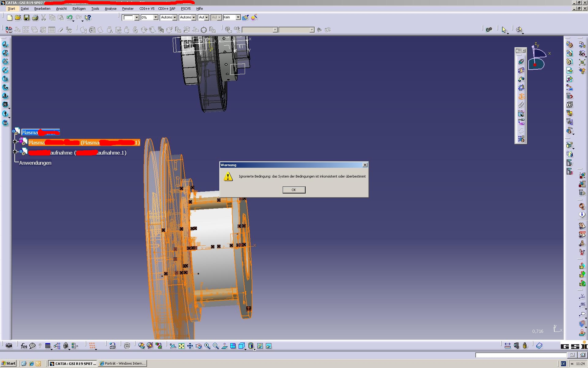Select the Angle Constraint tool
The width and height of the screenshot is (588, 368).
coord(521,88)
